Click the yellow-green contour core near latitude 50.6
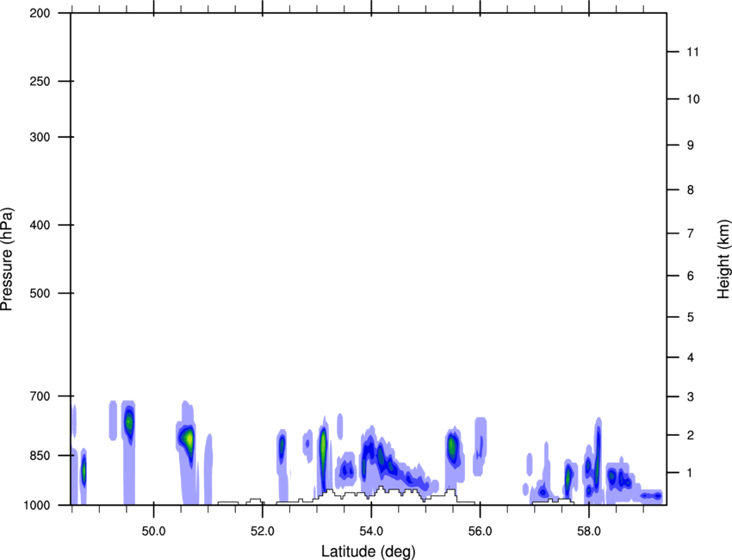This screenshot has height=560, width=732. [188, 439]
